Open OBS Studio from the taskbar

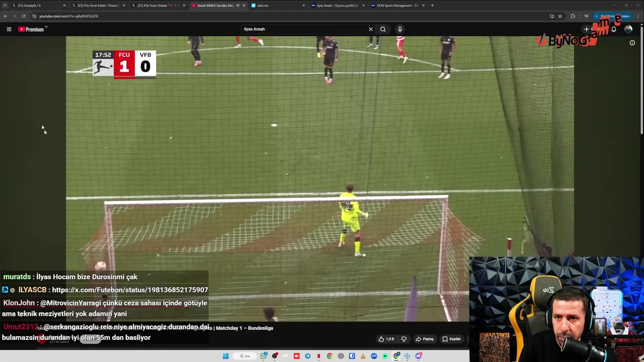(275, 356)
